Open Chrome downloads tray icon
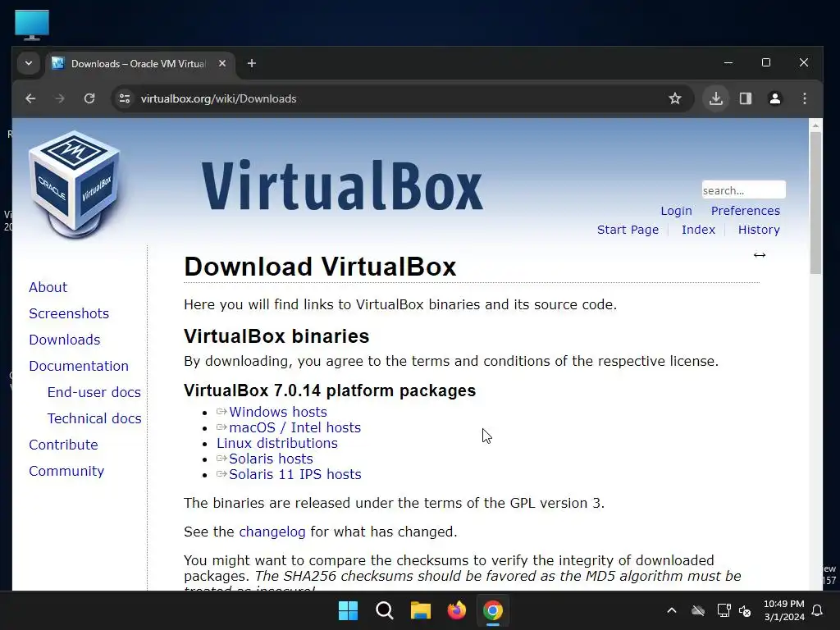 [x=715, y=98]
